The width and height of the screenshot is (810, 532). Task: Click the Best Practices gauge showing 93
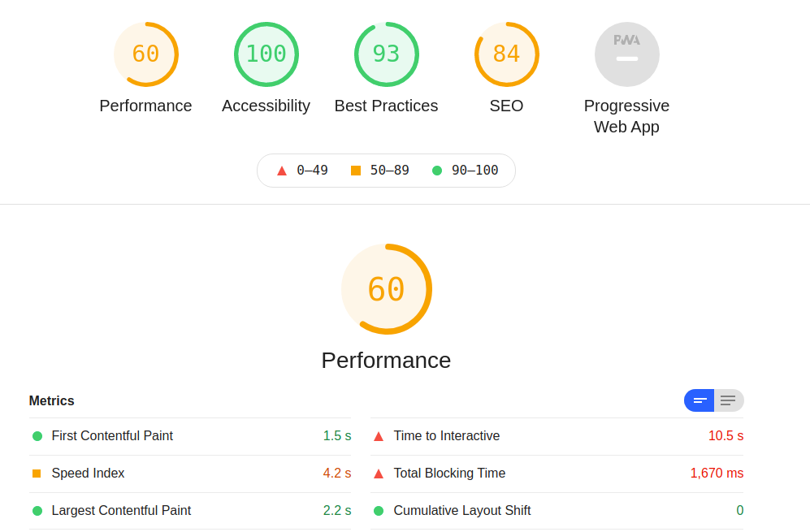click(x=386, y=54)
